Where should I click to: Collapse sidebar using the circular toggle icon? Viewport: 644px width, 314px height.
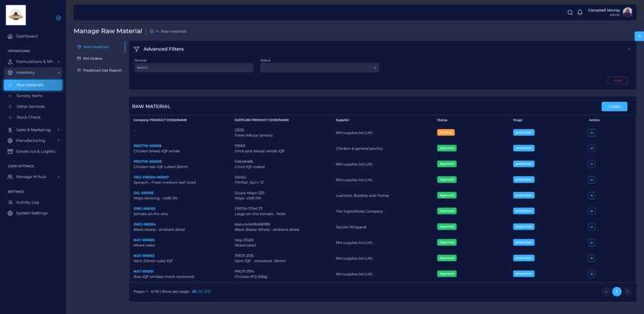(58, 18)
